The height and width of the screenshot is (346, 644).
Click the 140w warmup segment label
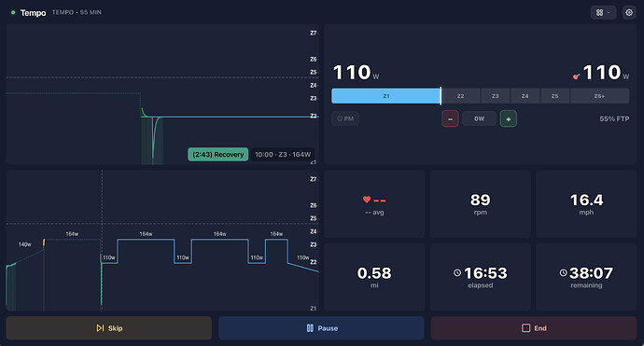coord(24,244)
